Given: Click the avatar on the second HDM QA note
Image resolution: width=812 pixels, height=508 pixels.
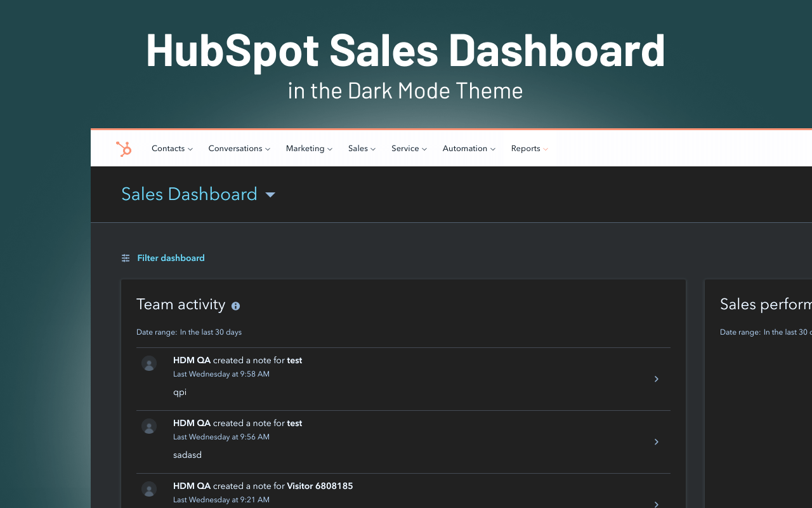Looking at the screenshot, I should (148, 426).
